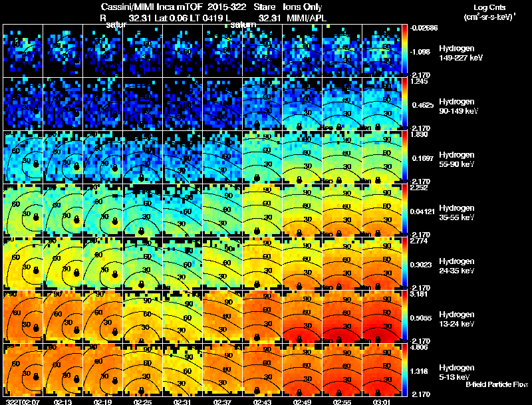Click the Hydrogen 35-55 keV color bar
The width and height of the screenshot is (532, 405).
pyautogui.click(x=405, y=210)
